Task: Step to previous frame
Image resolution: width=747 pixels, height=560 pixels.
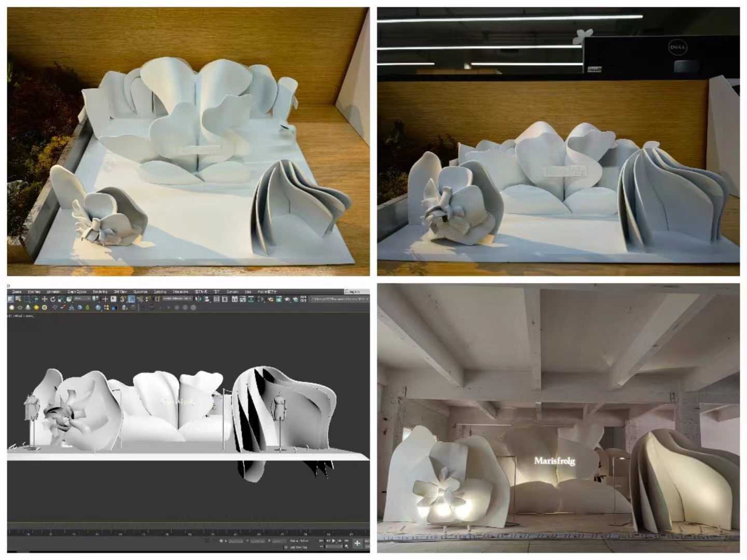Action: pyautogui.click(x=328, y=541)
